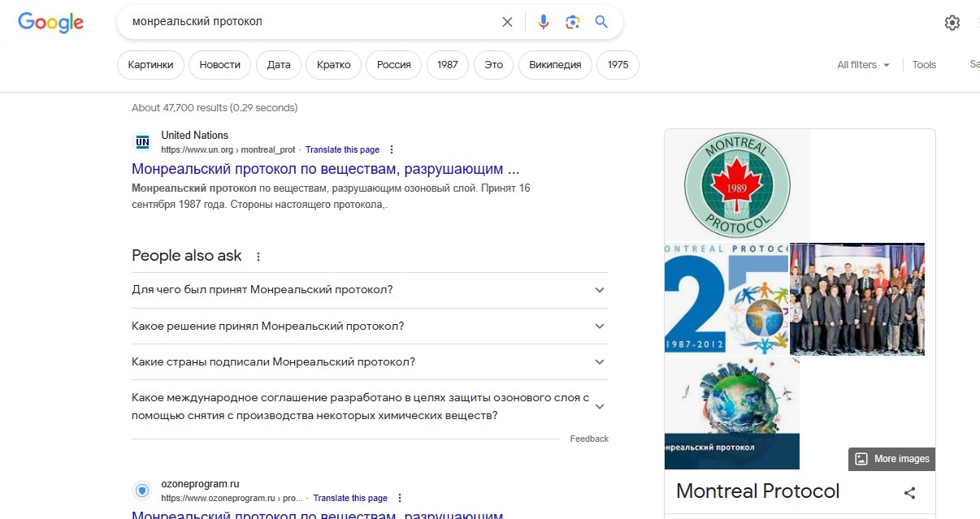Clear the search query with X

pyautogui.click(x=507, y=22)
